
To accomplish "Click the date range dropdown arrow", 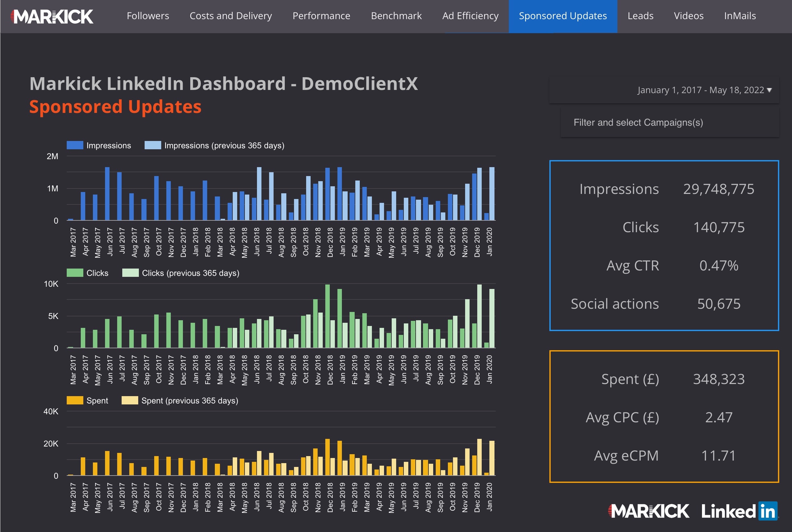I will 770,90.
